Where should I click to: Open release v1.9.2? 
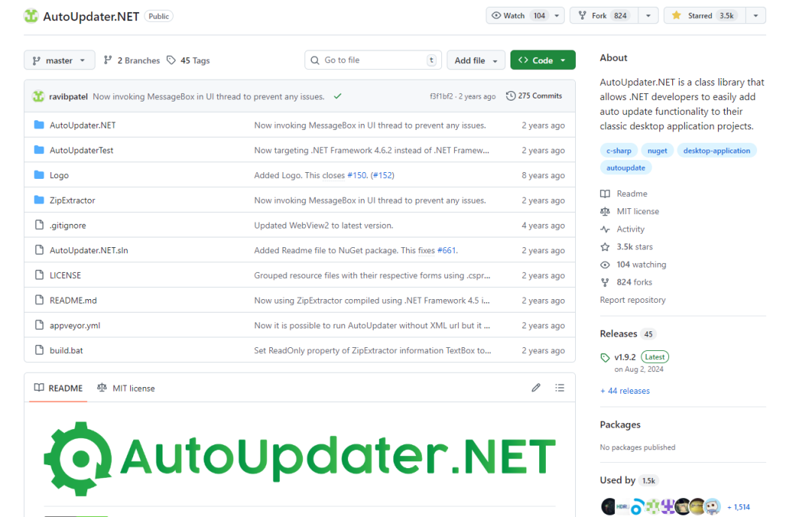[625, 357]
